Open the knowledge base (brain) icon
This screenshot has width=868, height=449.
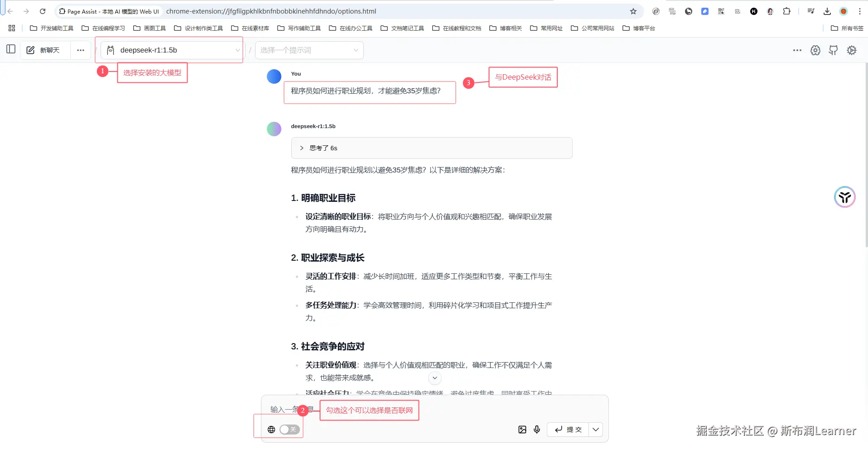click(815, 50)
